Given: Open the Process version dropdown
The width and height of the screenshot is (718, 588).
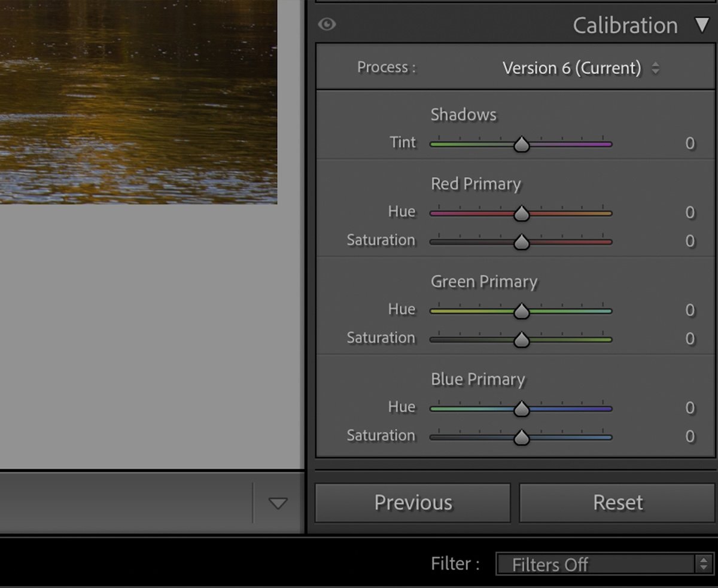Looking at the screenshot, I should pyautogui.click(x=571, y=68).
